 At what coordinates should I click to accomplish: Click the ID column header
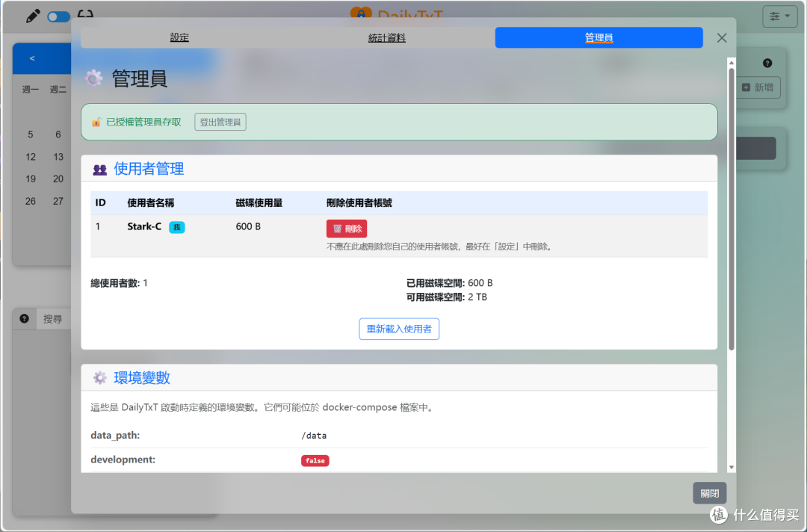pos(100,202)
